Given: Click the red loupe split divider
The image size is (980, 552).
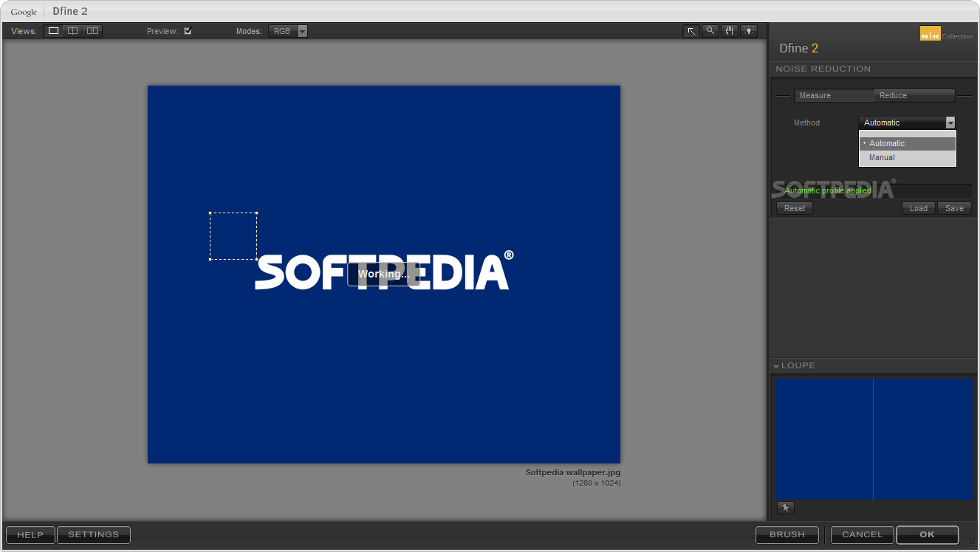Looking at the screenshot, I should [x=873, y=439].
